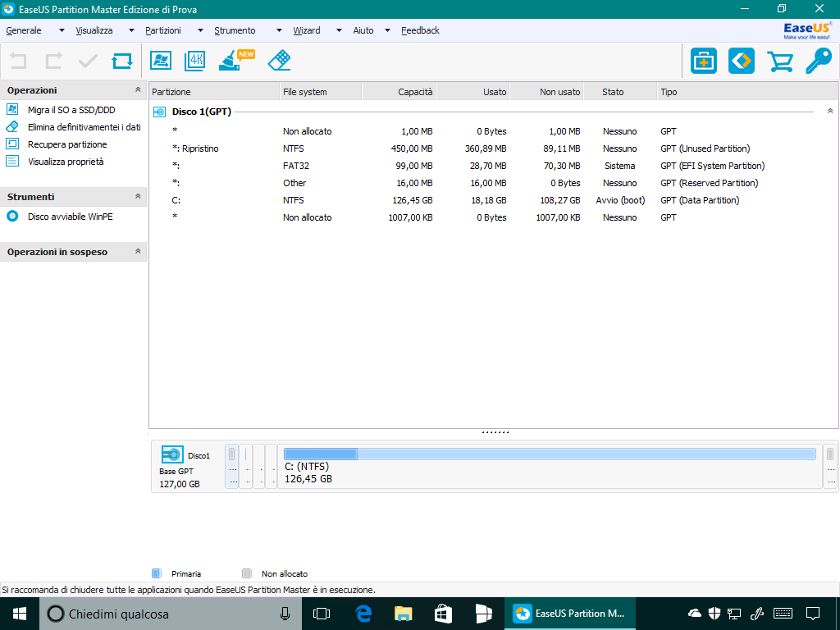Viewport: 840px width, 630px height.
Task: Sort by the File system column header
Action: [x=321, y=92]
